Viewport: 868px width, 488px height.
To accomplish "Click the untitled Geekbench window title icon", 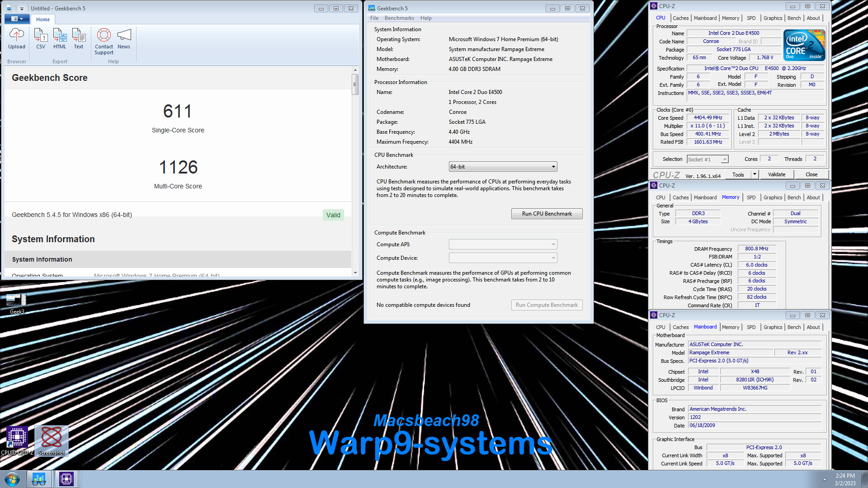I will click(9, 9).
